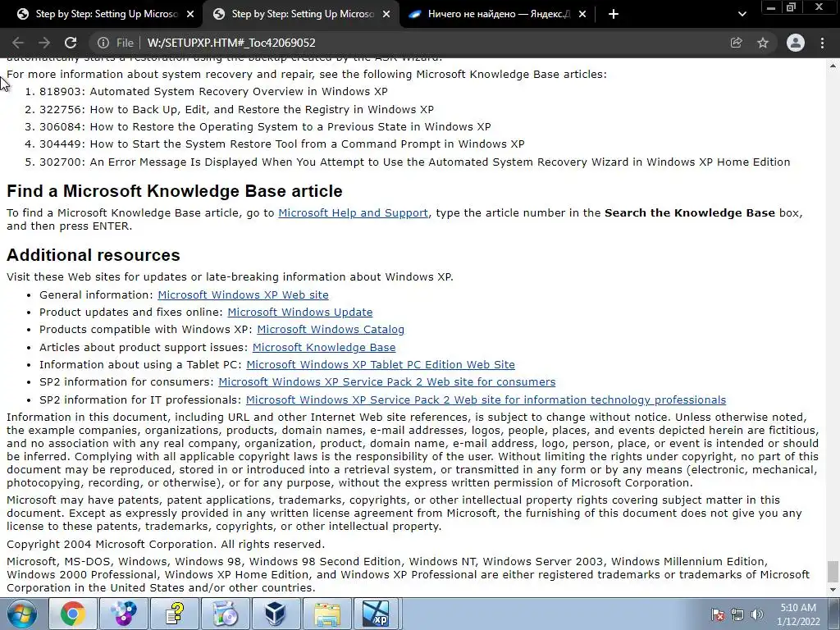
Task: Open the question mark help taskbar icon
Action: (x=175, y=614)
